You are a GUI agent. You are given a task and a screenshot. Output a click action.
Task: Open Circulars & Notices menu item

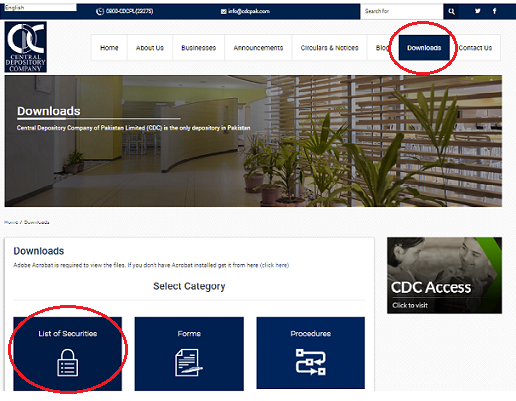click(x=329, y=48)
